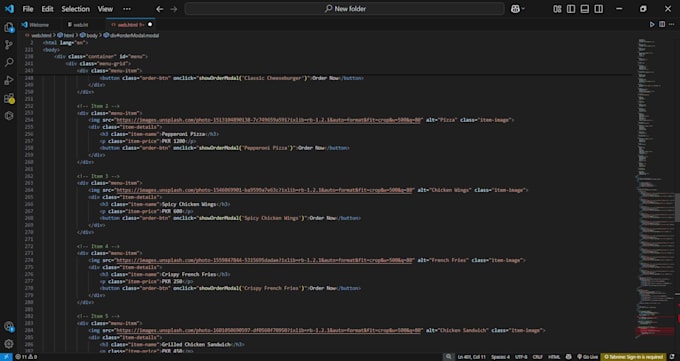Open the html breadcrumb dropdown
Viewport: 680px width, 361px height.
point(66,36)
